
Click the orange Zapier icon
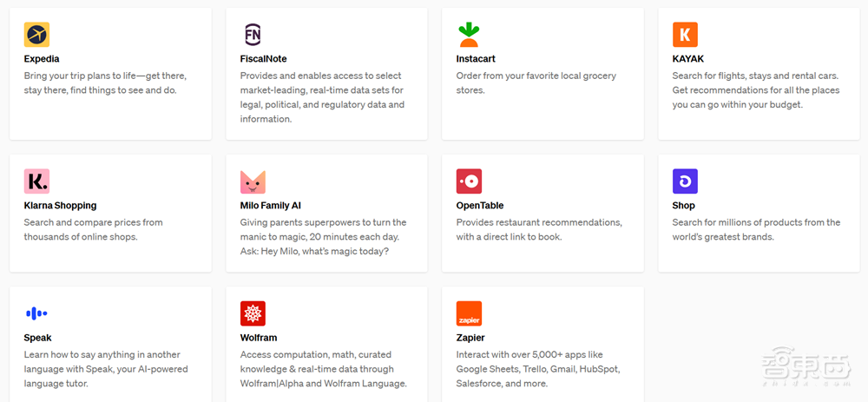469,313
